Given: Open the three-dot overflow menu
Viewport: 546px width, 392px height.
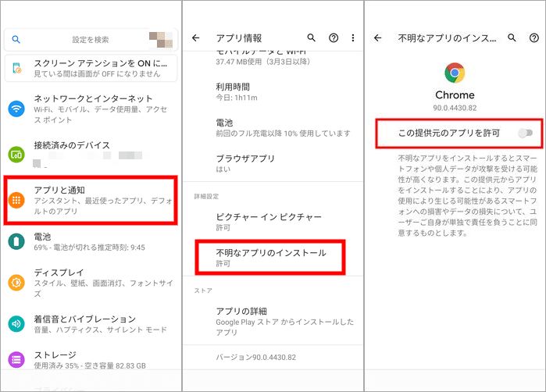Looking at the screenshot, I should point(353,38).
